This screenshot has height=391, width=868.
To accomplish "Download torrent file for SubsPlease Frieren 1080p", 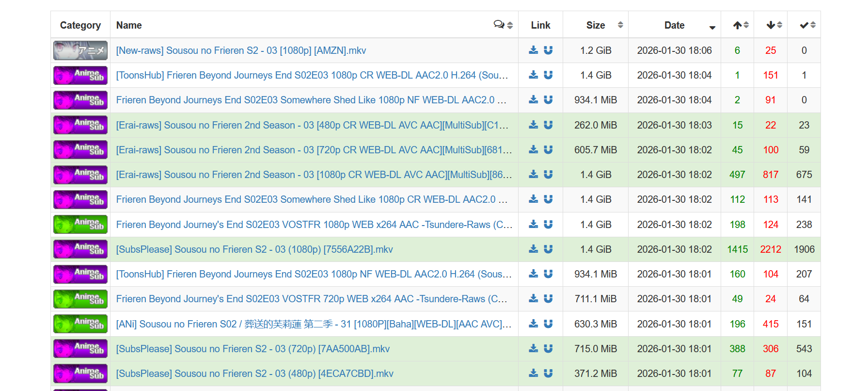I will pyautogui.click(x=533, y=249).
